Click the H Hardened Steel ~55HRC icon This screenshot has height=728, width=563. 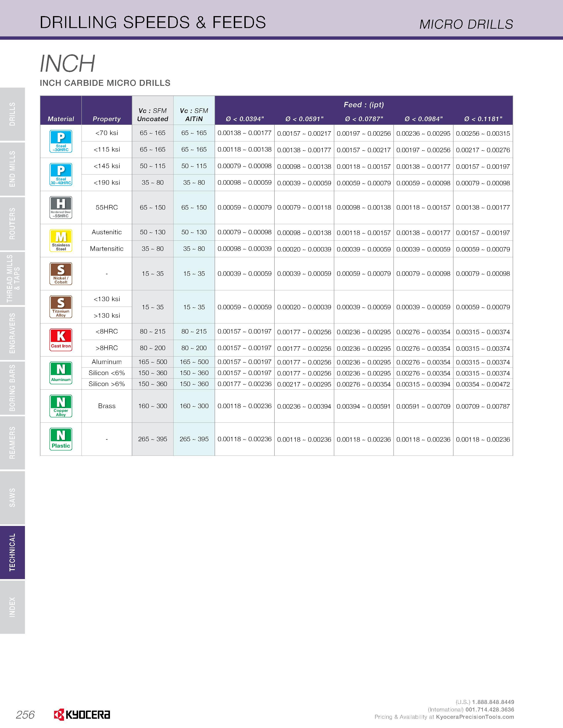[x=61, y=207]
